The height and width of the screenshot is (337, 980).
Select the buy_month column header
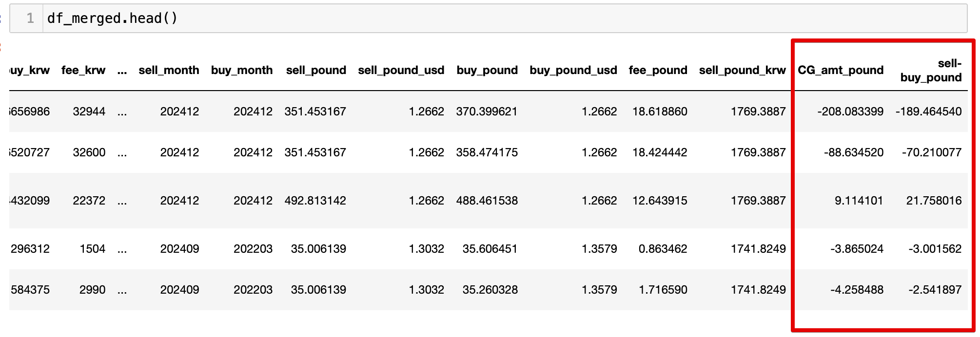[x=242, y=70]
